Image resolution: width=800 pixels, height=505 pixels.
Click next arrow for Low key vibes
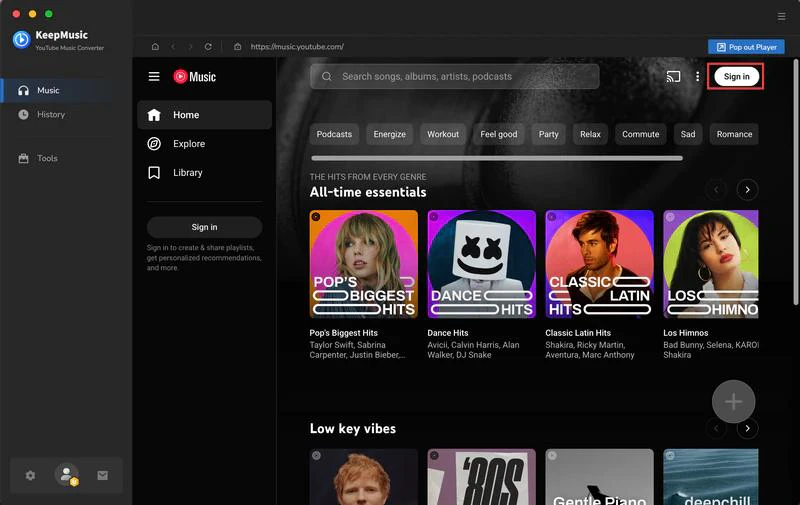pos(747,428)
